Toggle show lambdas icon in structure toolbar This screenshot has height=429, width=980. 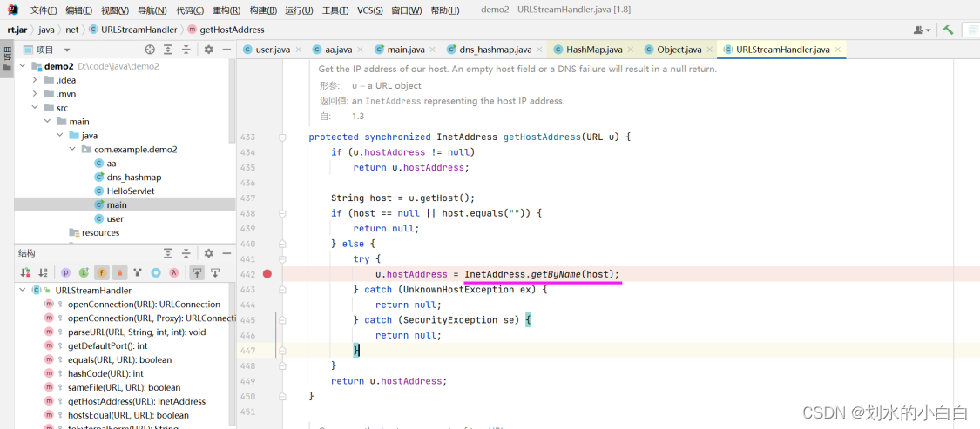(174, 272)
